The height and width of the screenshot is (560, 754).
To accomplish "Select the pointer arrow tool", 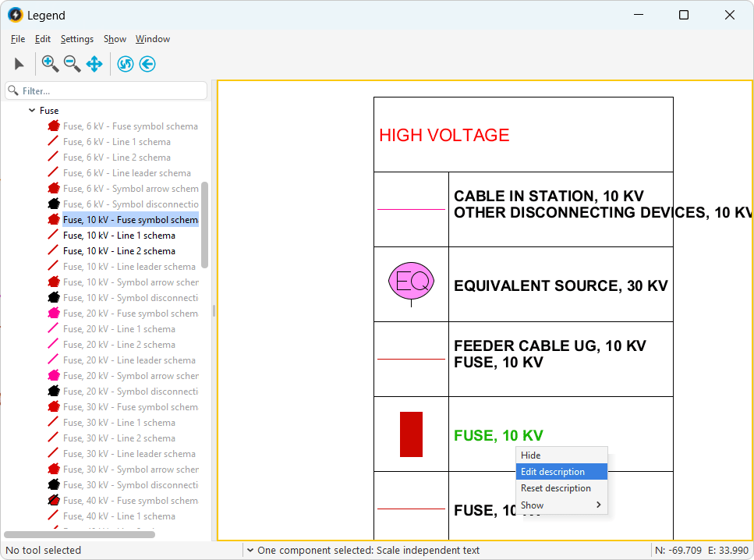I will pyautogui.click(x=19, y=64).
